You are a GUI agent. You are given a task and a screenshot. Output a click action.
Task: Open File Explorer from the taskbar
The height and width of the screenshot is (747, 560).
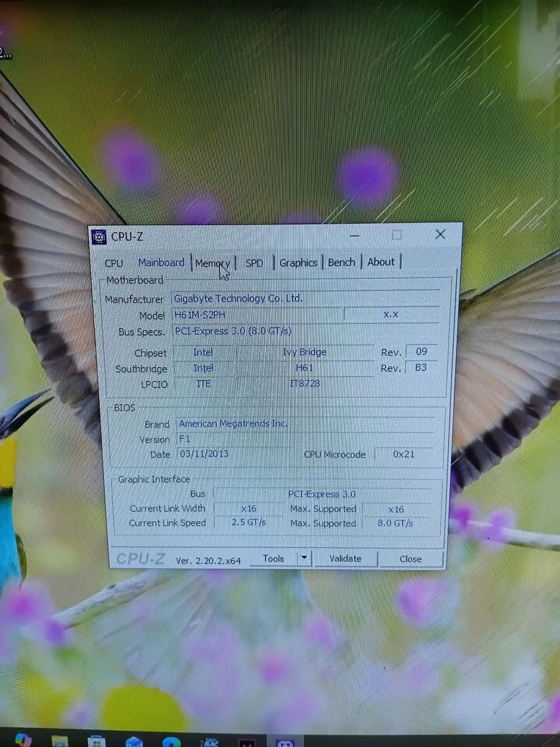[x=60, y=741]
